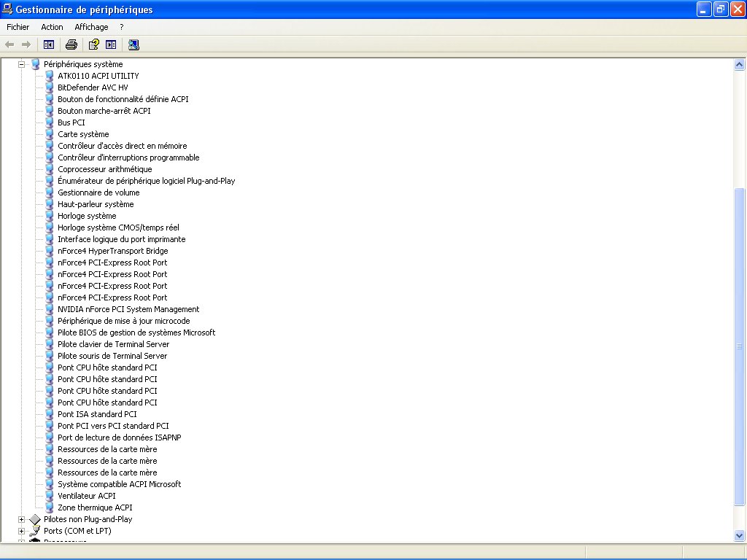The width and height of the screenshot is (747, 560).
Task: Restore down the Gestionnaire de périphériques window
Action: tap(721, 9)
